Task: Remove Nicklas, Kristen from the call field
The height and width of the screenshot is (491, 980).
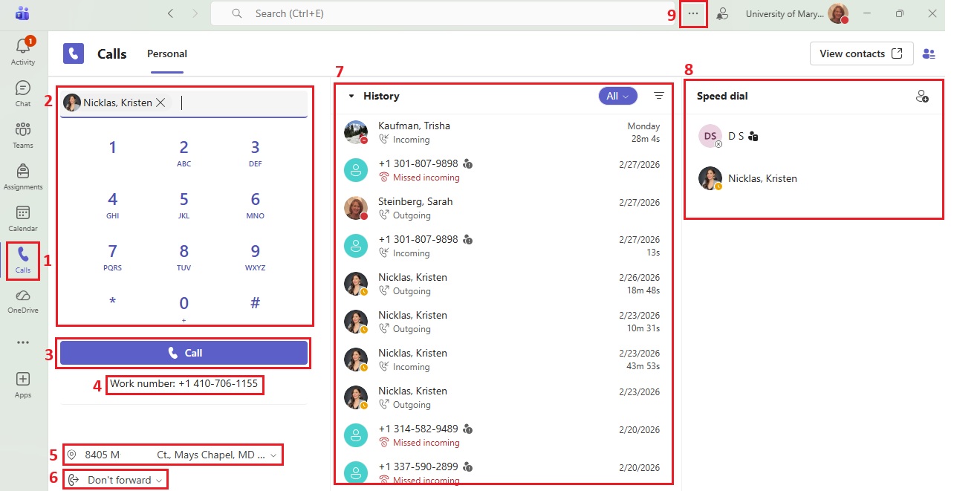Action: click(162, 103)
